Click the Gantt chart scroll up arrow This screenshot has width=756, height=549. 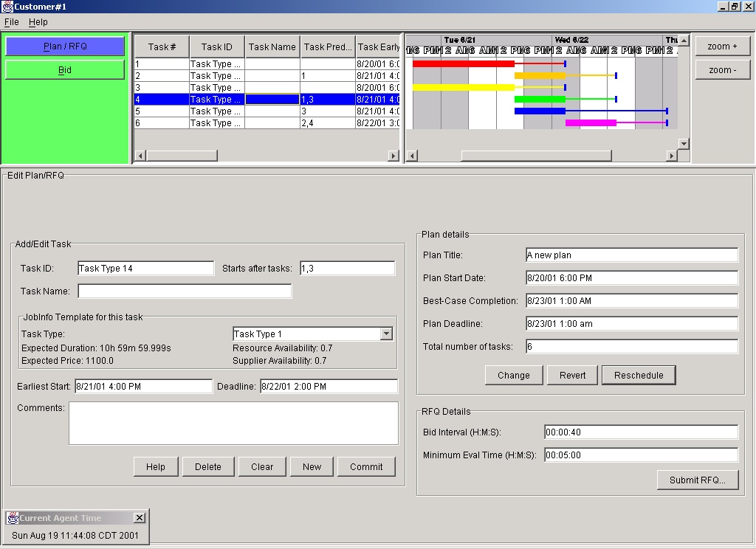click(684, 41)
